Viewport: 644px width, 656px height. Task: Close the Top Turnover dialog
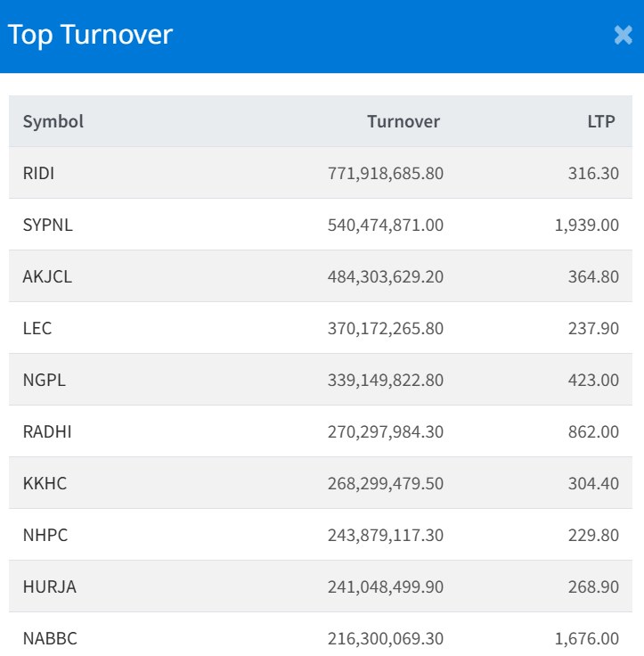pos(623,36)
